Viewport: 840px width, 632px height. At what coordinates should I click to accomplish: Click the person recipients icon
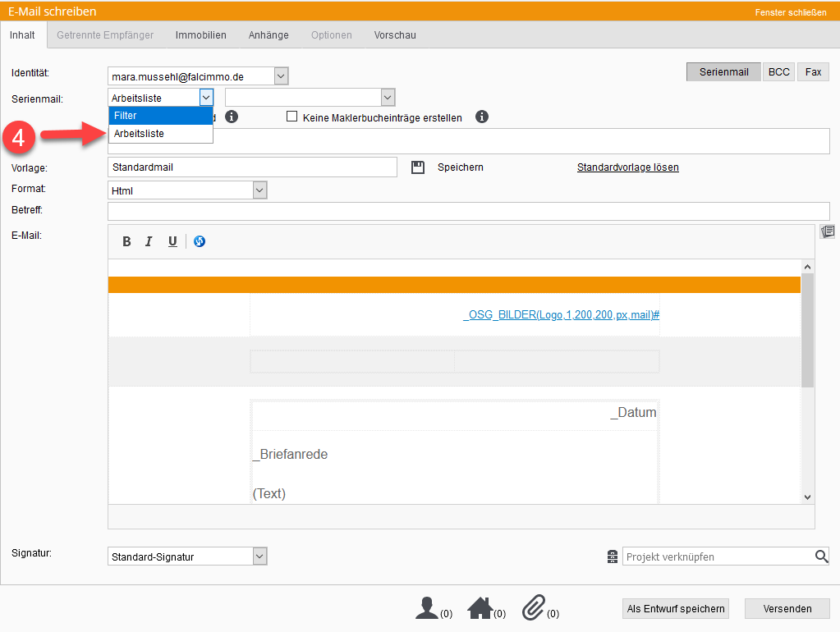coord(426,608)
